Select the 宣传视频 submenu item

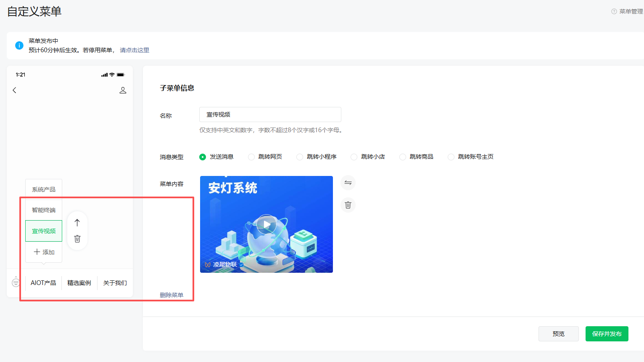click(44, 231)
